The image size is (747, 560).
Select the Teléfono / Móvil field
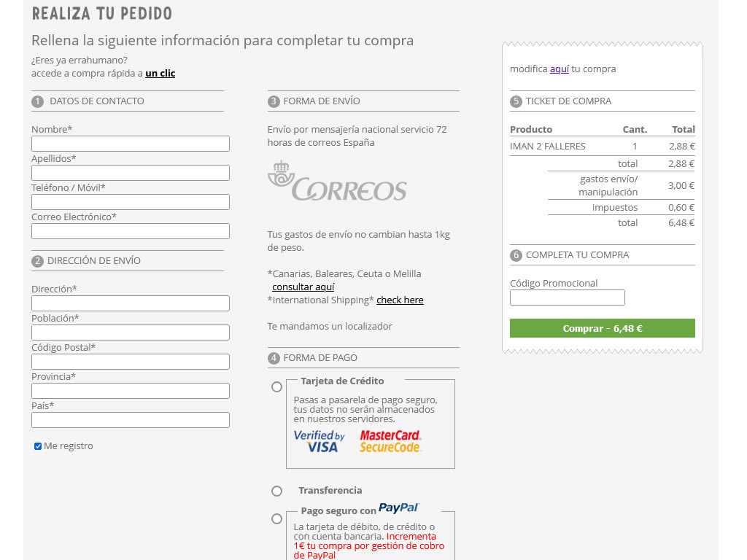point(131,202)
